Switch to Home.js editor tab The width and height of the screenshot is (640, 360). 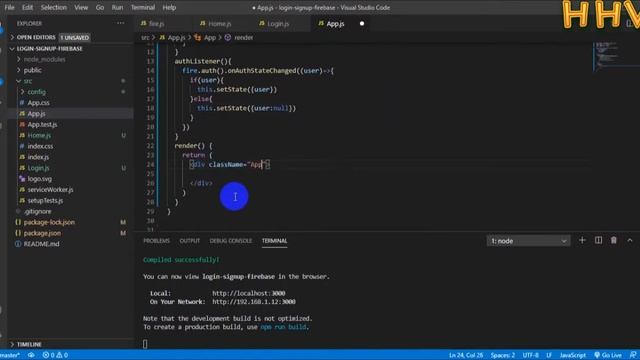click(x=220, y=24)
